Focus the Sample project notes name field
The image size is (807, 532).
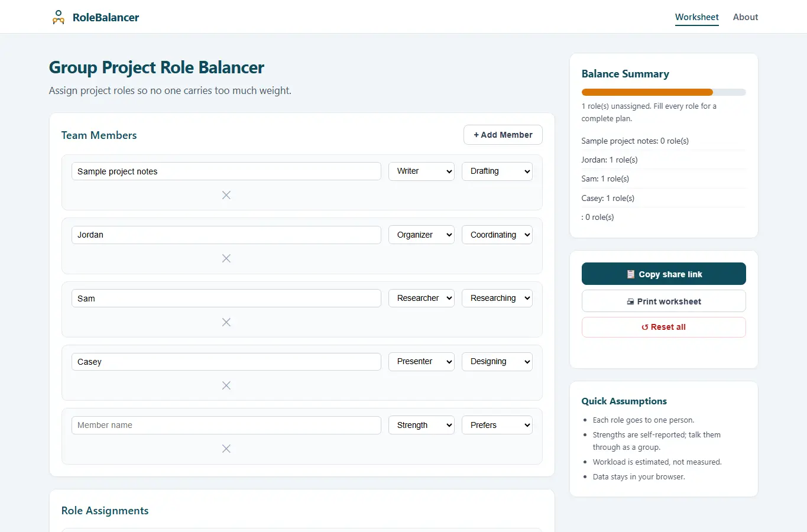(x=226, y=171)
